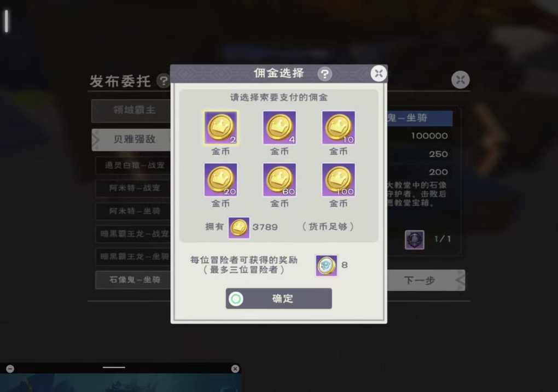
Task: Pick the 20 gold coin commission
Action: 220,180
